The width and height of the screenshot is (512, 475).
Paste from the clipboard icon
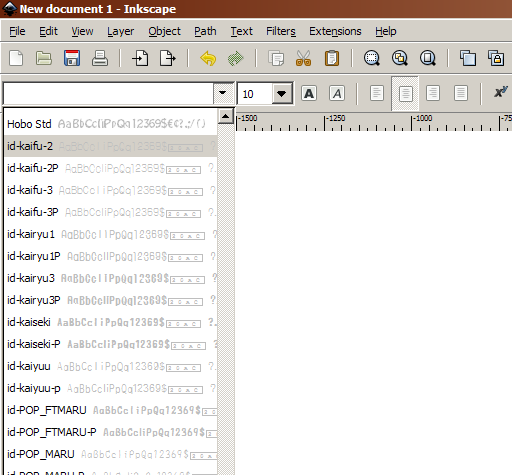point(332,58)
